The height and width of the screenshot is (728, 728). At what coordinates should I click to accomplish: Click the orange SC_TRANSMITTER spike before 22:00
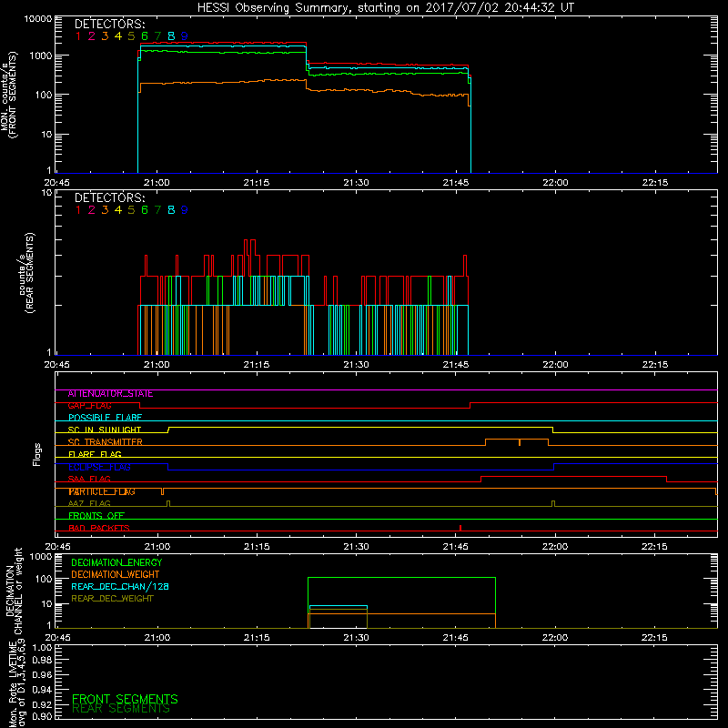click(x=520, y=442)
